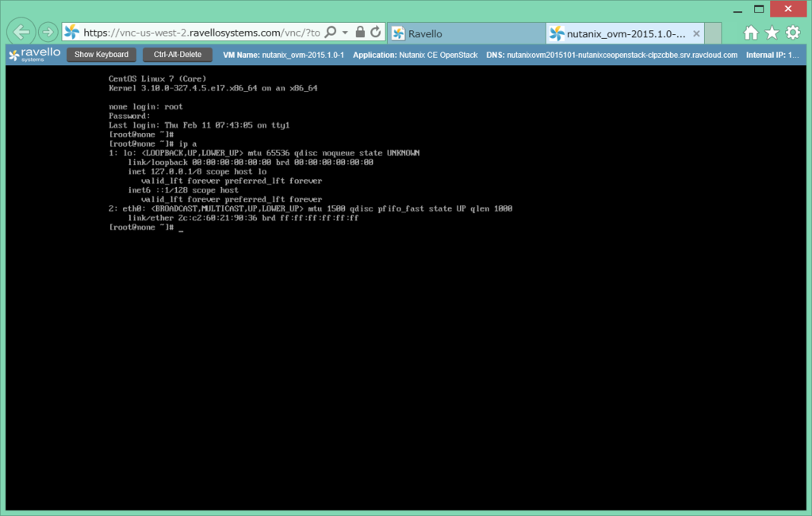Maximize the browser window
Viewport: 812px width, 516px height.
759,9
